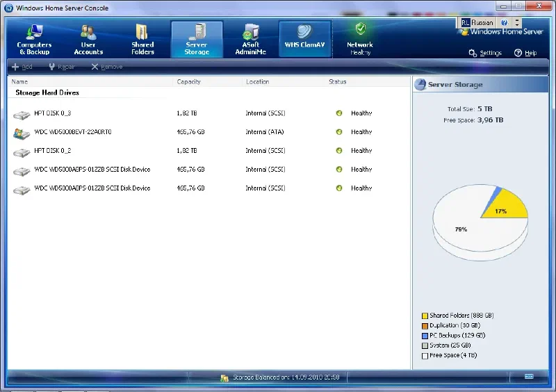Image resolution: width=556 pixels, height=392 pixels.
Task: Click the Repair toolbar button
Action: click(61, 67)
